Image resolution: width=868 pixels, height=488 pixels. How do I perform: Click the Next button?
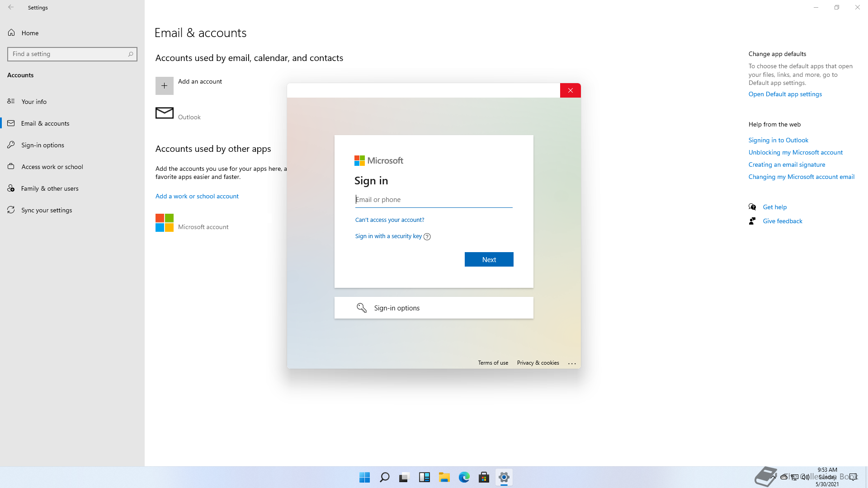click(489, 259)
